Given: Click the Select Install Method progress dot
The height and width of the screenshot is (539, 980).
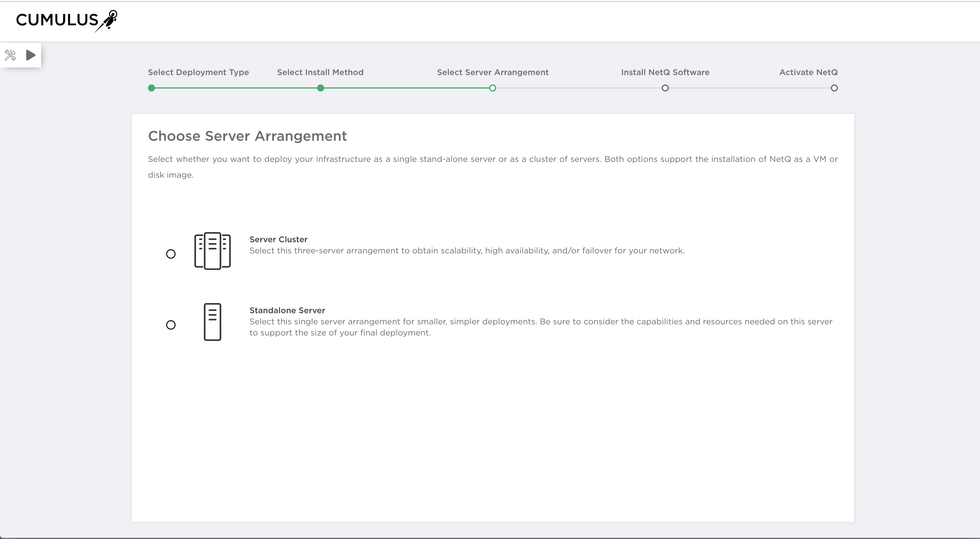Looking at the screenshot, I should [x=320, y=88].
